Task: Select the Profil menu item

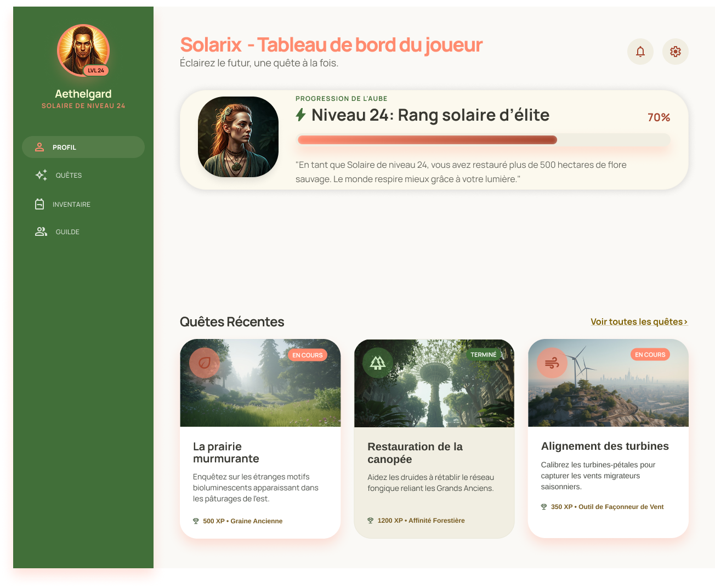Action: tap(83, 147)
